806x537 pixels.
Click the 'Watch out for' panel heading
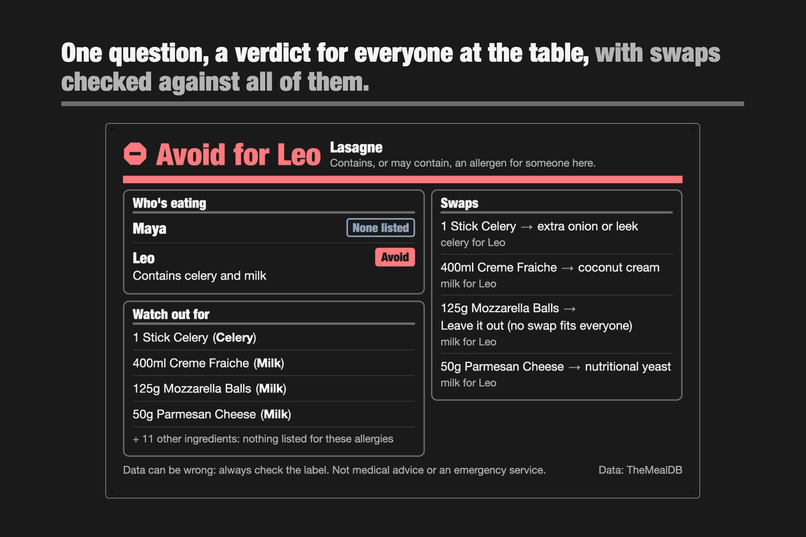(x=171, y=314)
